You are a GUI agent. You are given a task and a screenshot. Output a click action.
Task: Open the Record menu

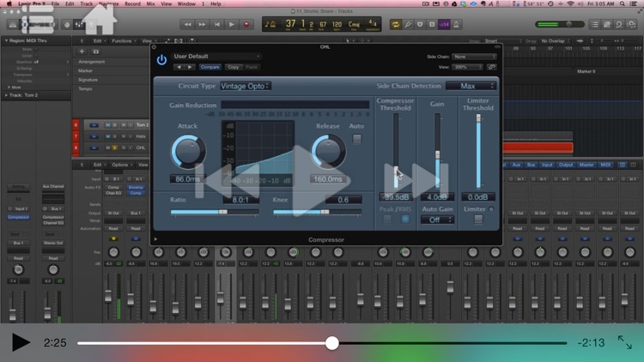132,3
